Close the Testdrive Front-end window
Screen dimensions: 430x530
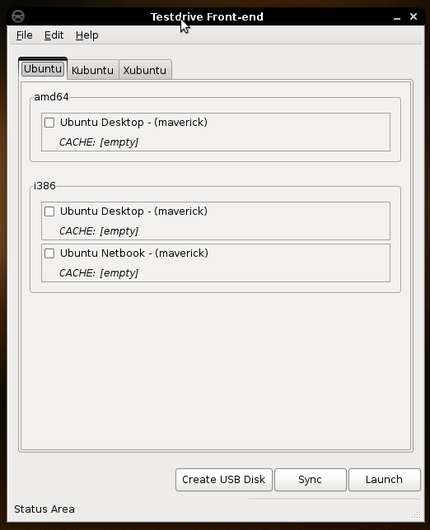click(x=413, y=16)
